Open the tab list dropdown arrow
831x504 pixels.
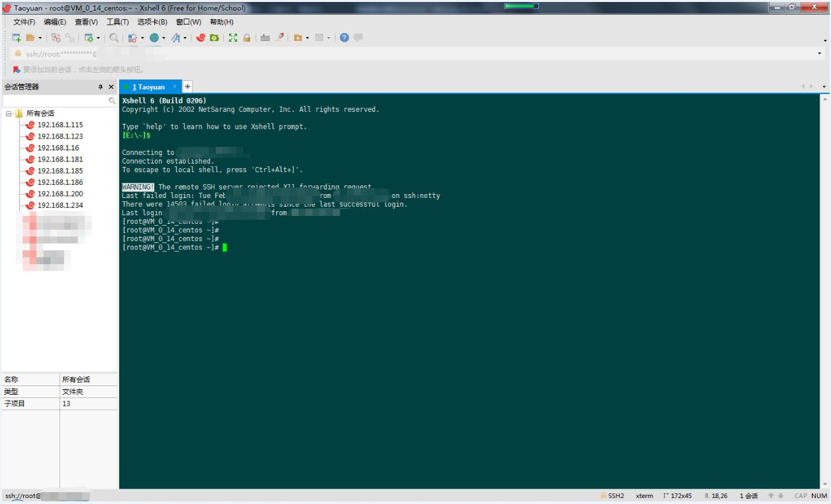click(824, 87)
